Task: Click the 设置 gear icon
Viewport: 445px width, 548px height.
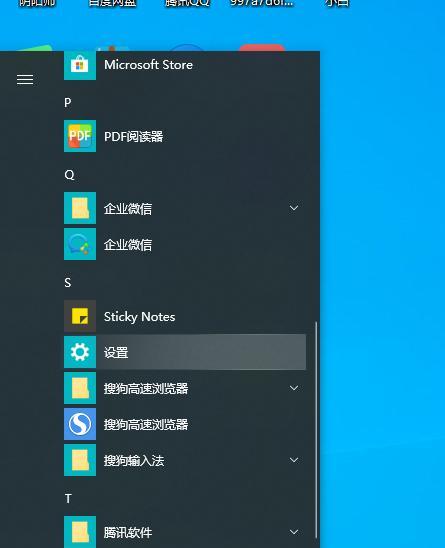Action: coord(80,352)
